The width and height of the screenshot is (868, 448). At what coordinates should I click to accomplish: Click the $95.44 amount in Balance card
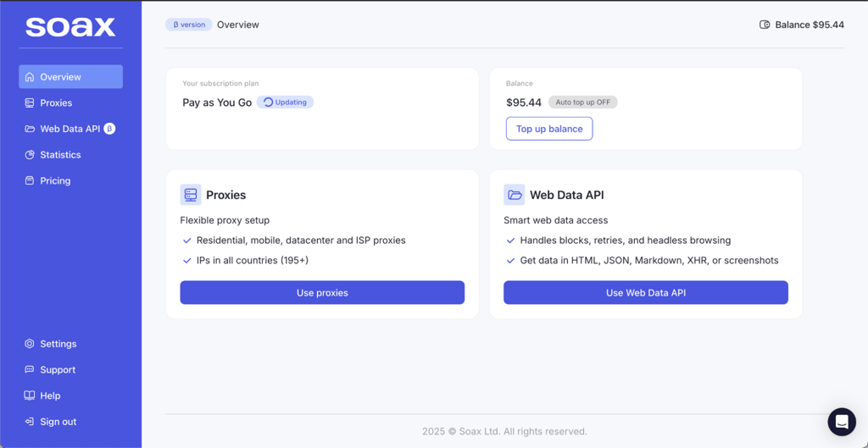point(524,102)
